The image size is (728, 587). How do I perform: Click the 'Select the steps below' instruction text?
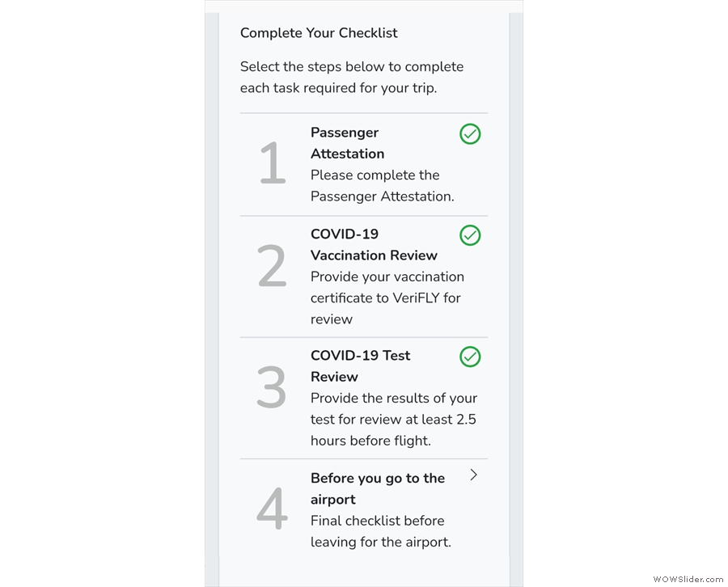pyautogui.click(x=352, y=77)
